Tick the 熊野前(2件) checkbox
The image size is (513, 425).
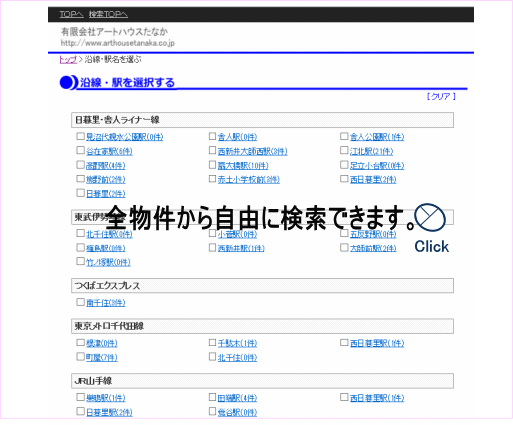pyautogui.click(x=80, y=179)
